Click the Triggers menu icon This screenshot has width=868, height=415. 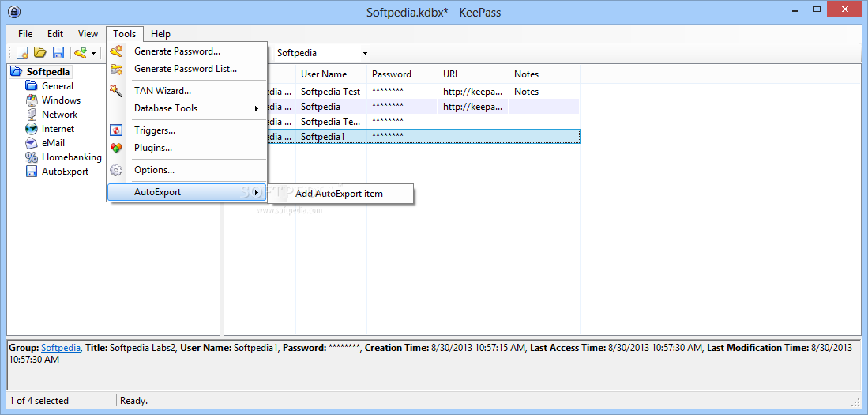[x=115, y=130]
